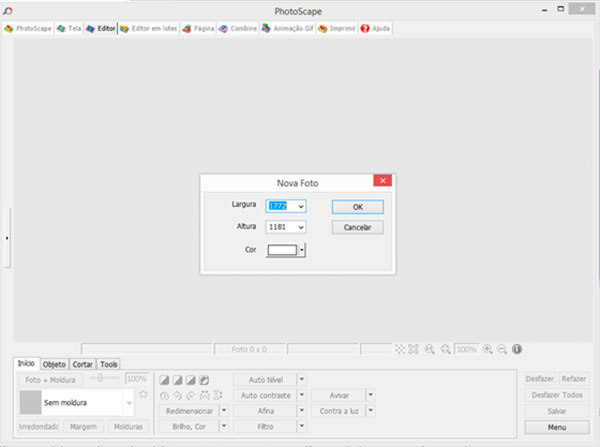Open the photo info icon
Image resolution: width=600 pixels, height=447 pixels.
coord(517,349)
